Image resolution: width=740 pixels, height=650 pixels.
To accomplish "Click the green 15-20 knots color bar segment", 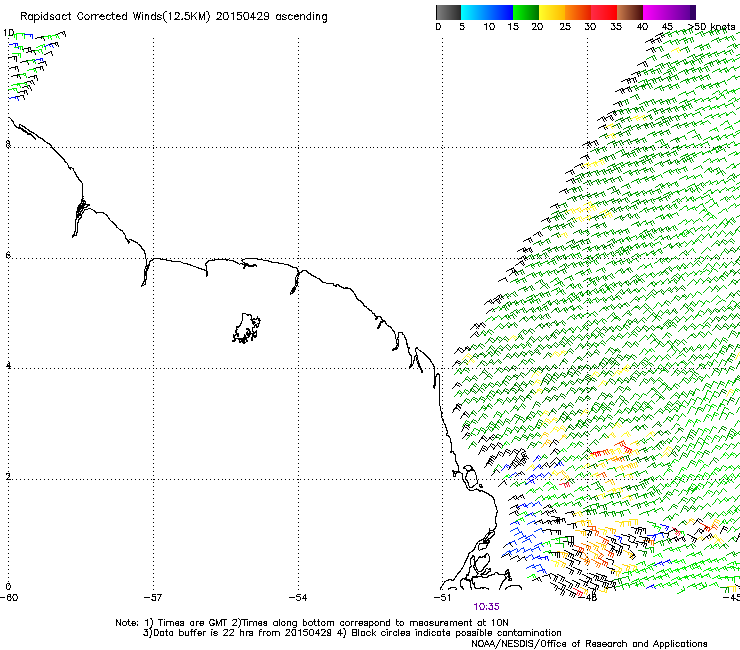I will pos(526,12).
